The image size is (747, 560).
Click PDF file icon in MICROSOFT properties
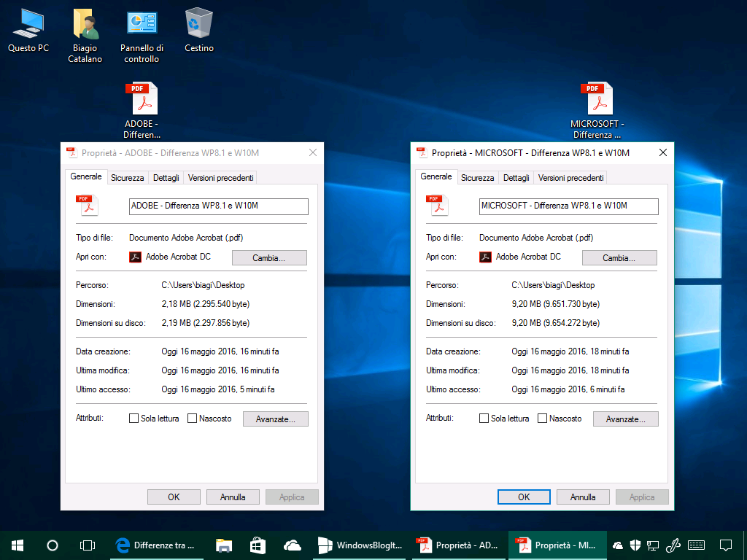tap(438, 205)
